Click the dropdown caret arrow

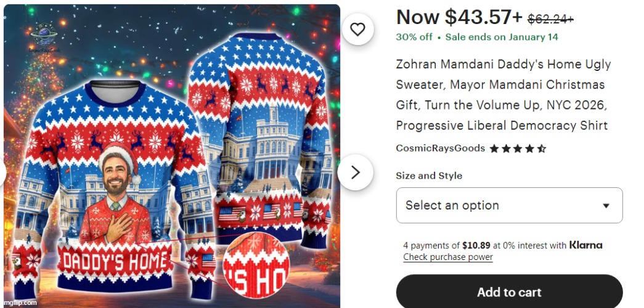(606, 206)
